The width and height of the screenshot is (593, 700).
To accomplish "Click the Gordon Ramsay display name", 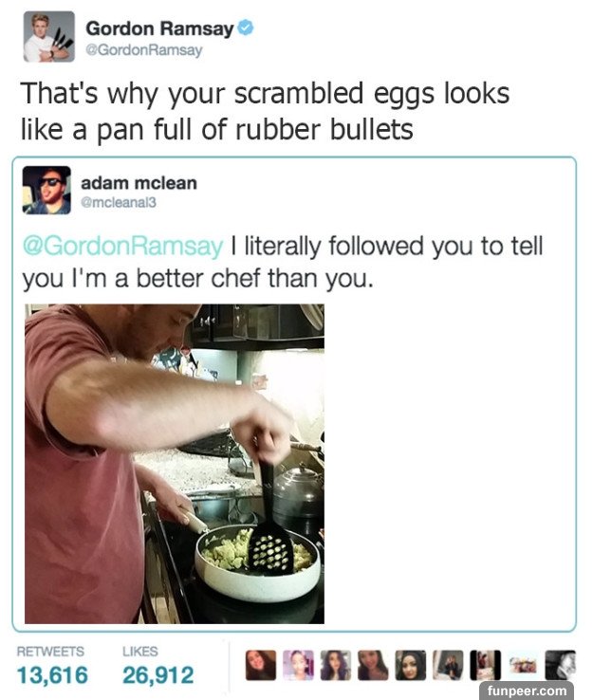I will [x=159, y=28].
